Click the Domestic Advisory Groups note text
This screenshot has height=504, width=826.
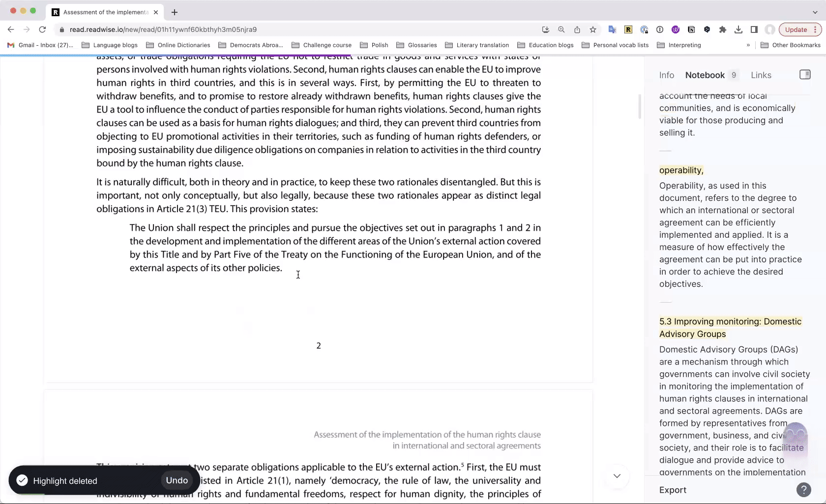(x=735, y=411)
